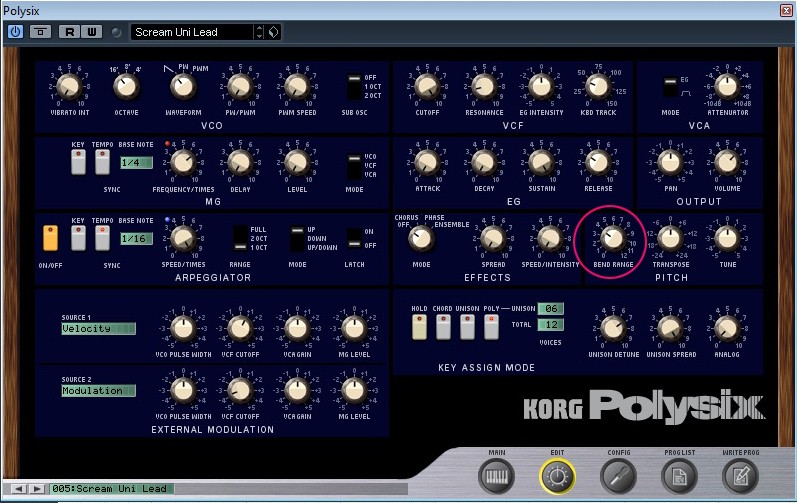The height and width of the screenshot is (503, 797).
Task: Click Source 1 VCF CUTOFF modulation knob
Action: [240, 328]
